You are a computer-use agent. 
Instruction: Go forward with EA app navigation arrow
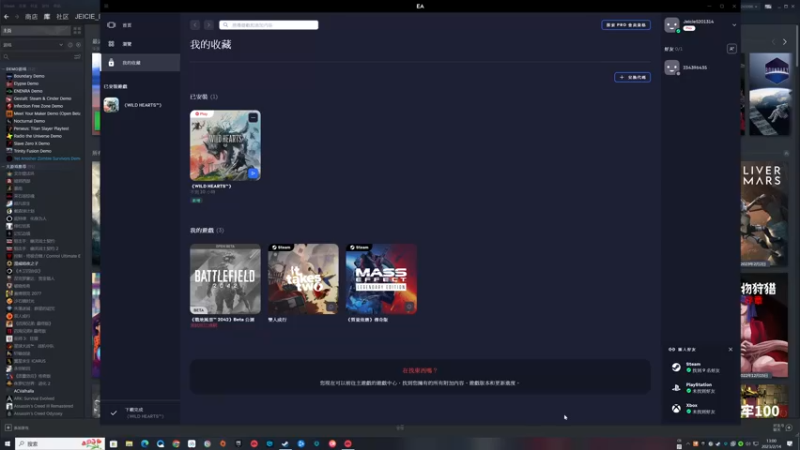[x=209, y=25]
